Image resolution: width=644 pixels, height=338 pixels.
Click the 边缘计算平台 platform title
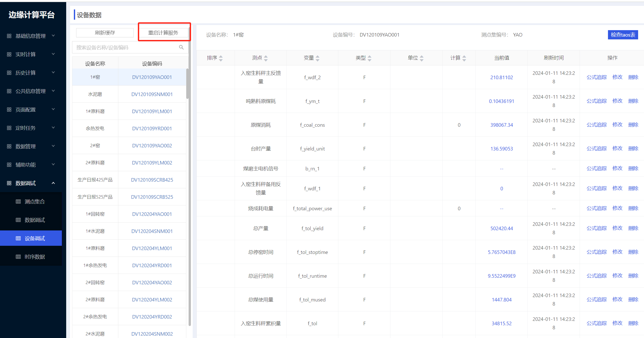(x=32, y=15)
